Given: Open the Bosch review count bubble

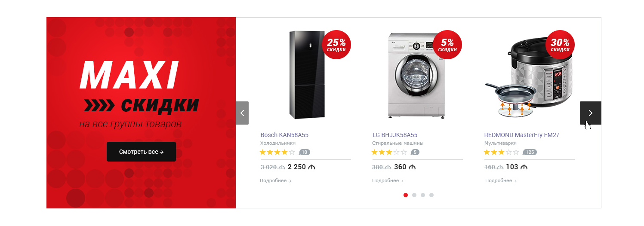Looking at the screenshot, I should tap(304, 152).
